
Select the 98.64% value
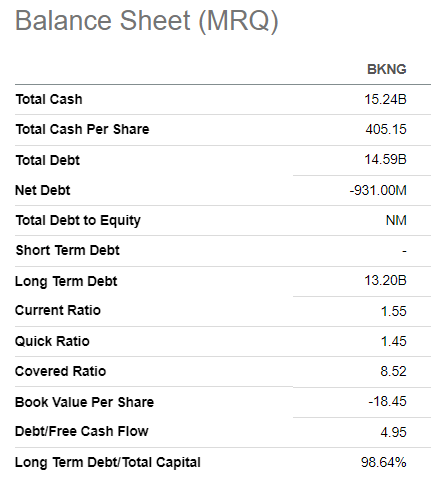pos(384,462)
